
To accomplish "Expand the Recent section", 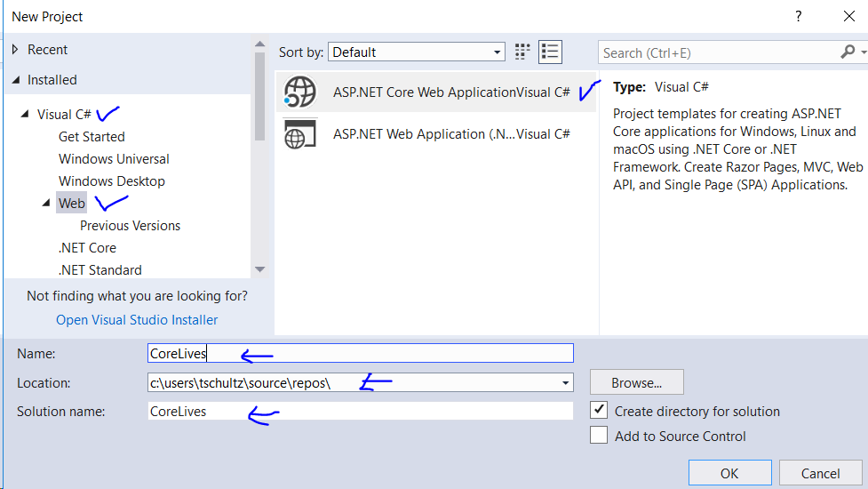I will coord(15,49).
